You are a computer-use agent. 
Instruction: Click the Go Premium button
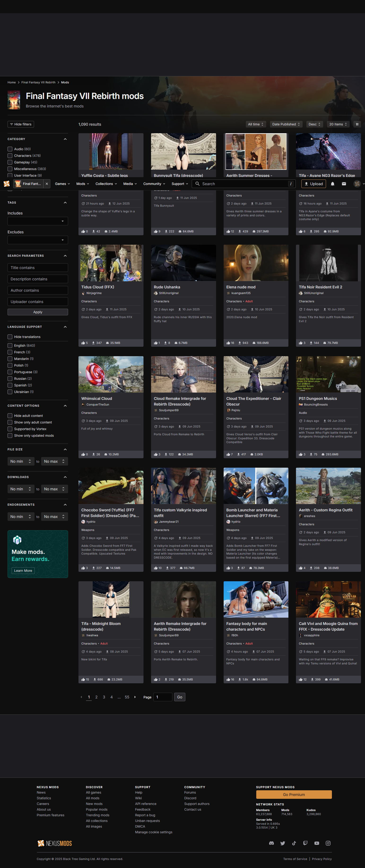point(294,795)
